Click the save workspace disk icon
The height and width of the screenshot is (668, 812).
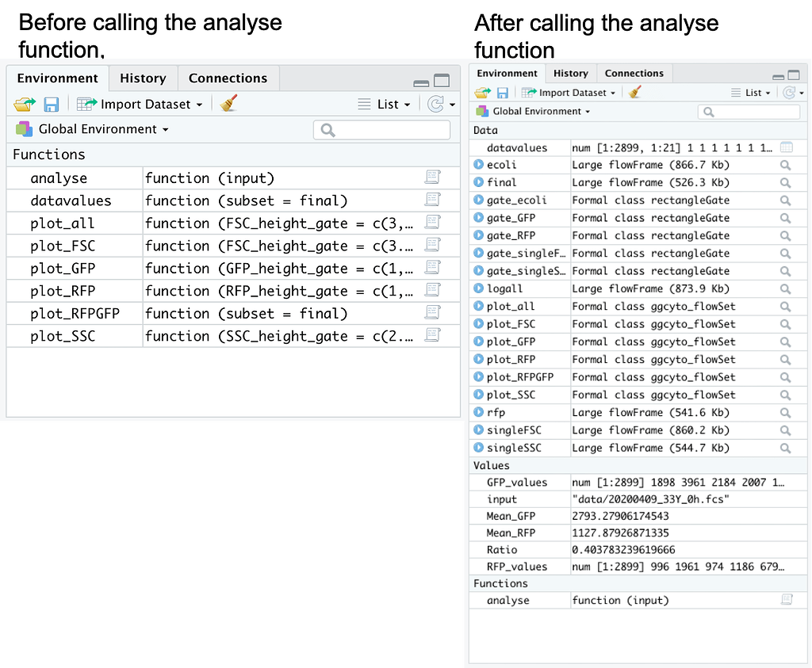(x=51, y=104)
